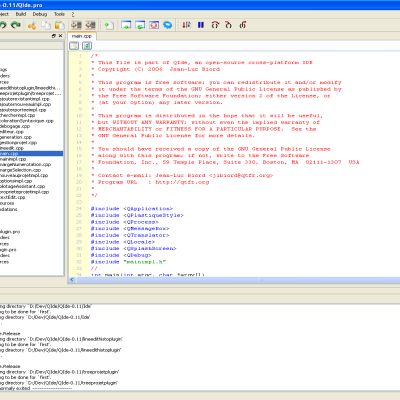Click the green Redo arrow icon

pos(15,25)
